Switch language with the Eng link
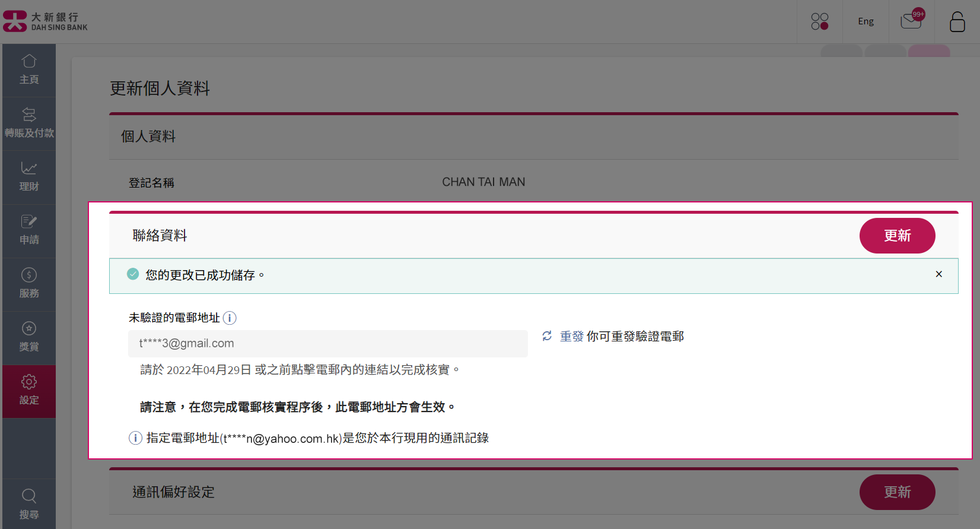 pyautogui.click(x=866, y=21)
